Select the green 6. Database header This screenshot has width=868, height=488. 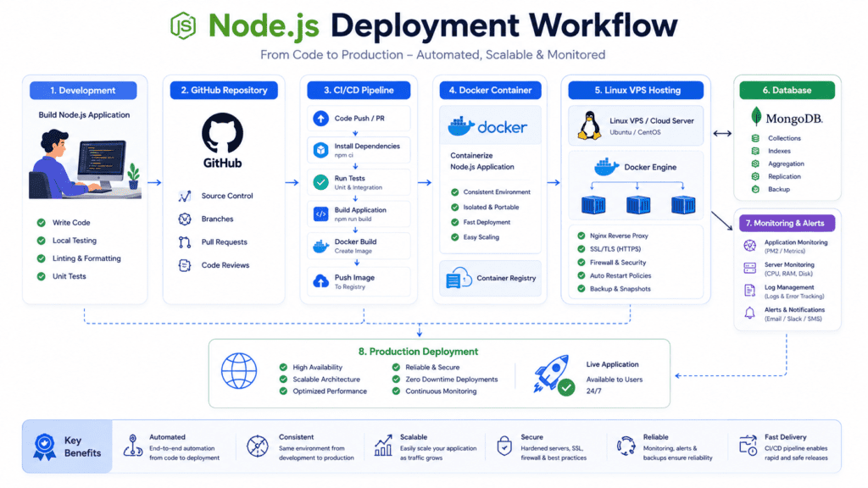(787, 90)
